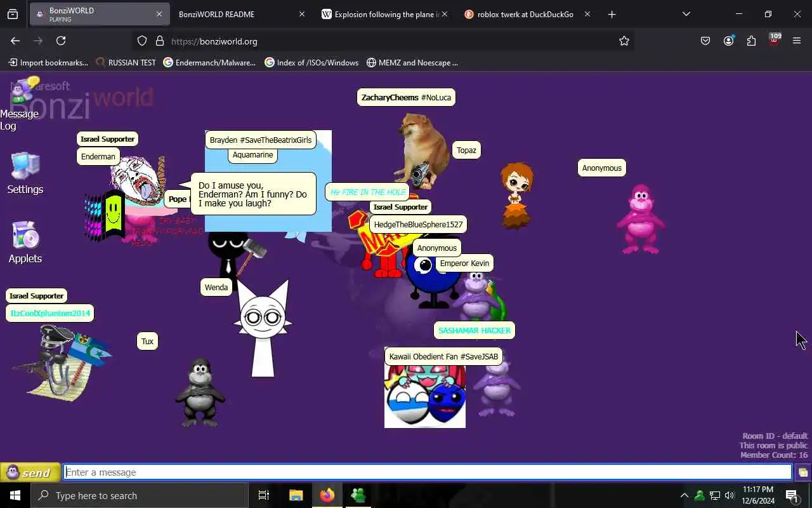Click the Emperor Kevin name tag
The image size is (812, 508).
464,264
